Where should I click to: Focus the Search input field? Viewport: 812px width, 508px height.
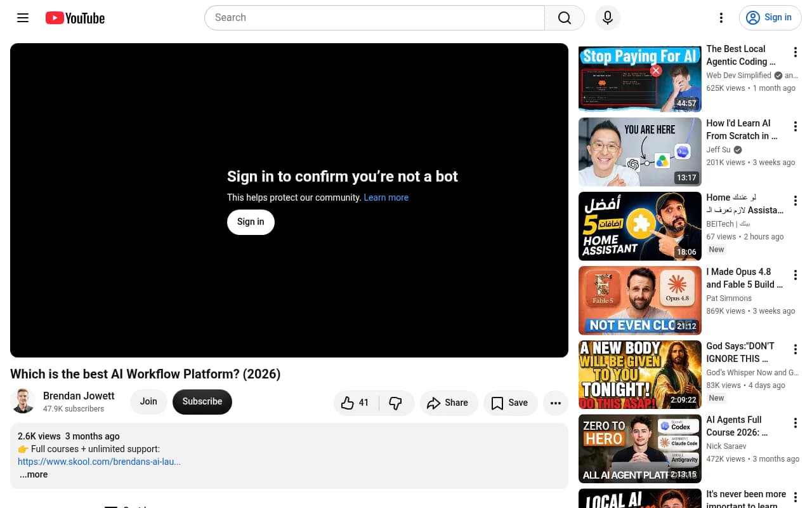point(374,18)
